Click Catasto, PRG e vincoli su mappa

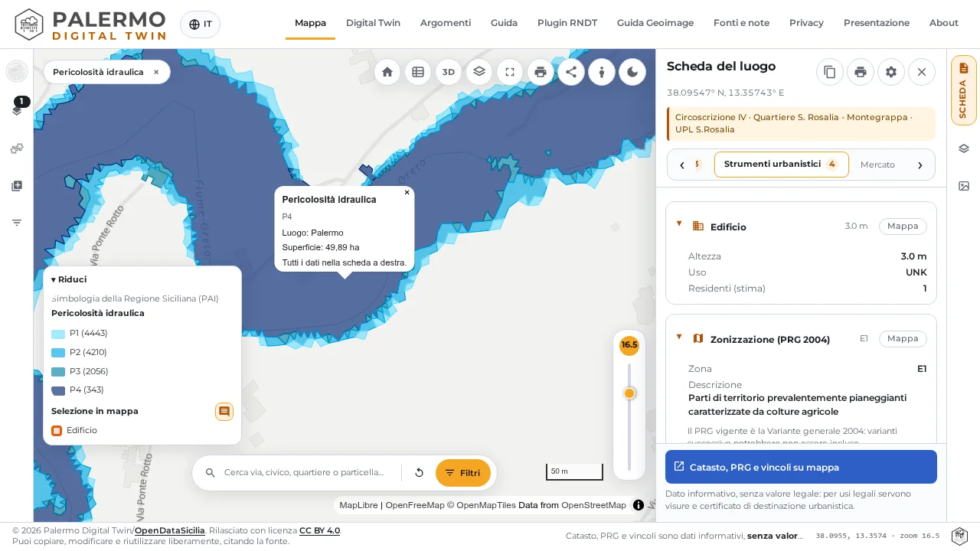(x=801, y=467)
